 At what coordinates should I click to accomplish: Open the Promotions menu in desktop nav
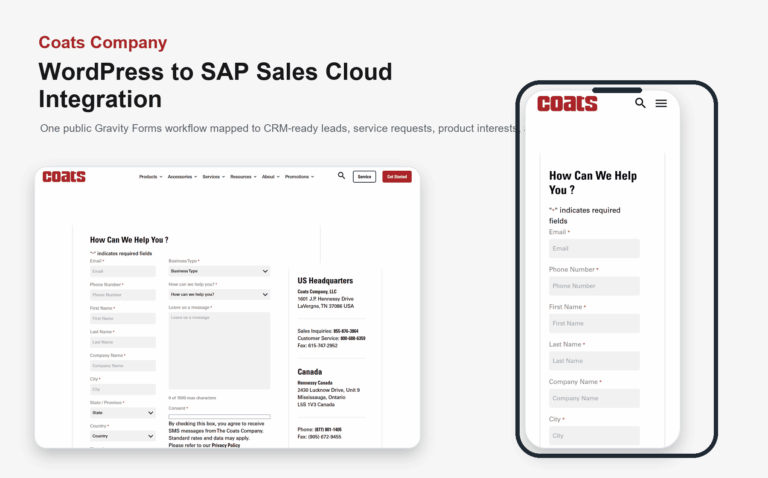click(x=299, y=177)
